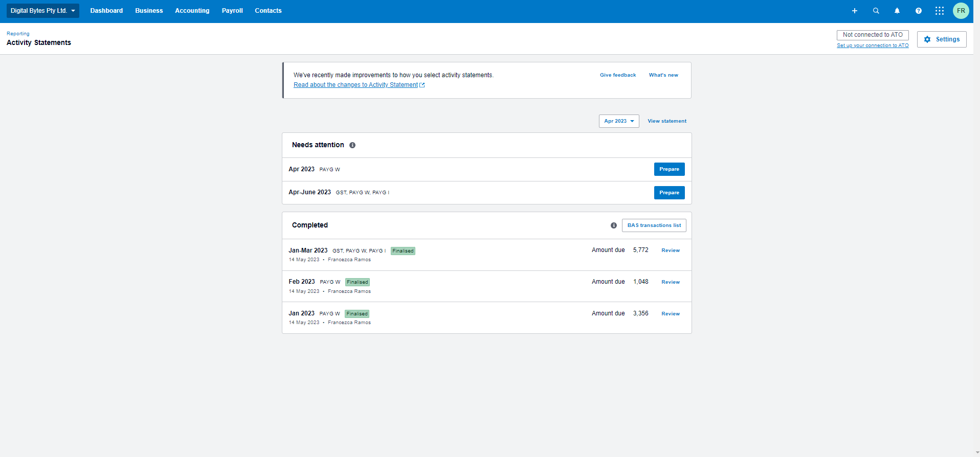Review the Jan 2023 statement

pyautogui.click(x=671, y=314)
